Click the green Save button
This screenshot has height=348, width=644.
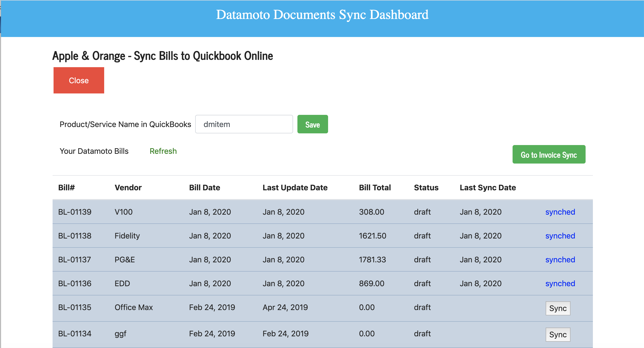(x=312, y=124)
